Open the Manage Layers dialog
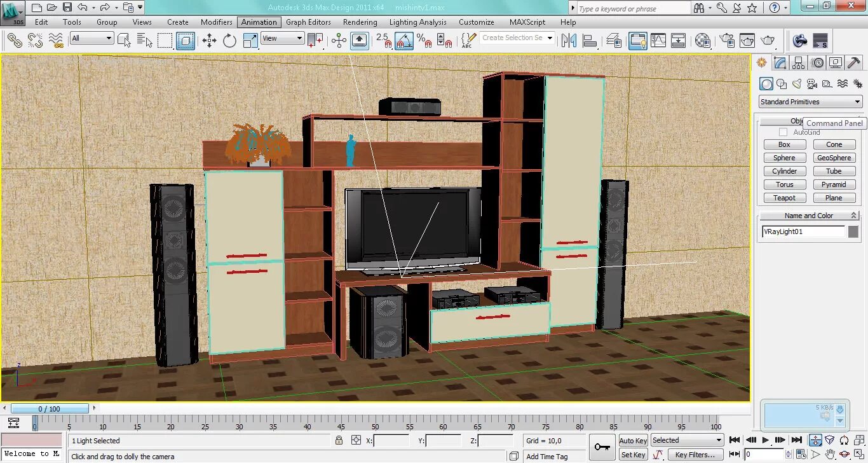Screen dimensions: 868x463 [x=614, y=41]
